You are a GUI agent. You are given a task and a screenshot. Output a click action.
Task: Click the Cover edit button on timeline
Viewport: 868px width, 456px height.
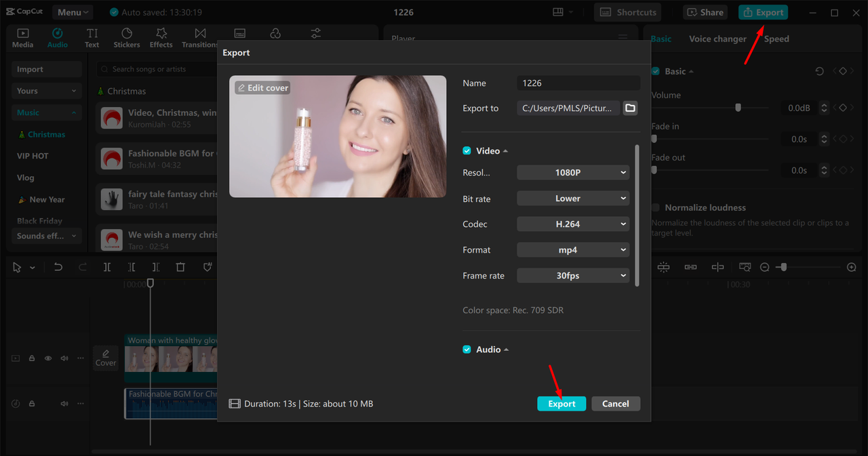click(106, 358)
